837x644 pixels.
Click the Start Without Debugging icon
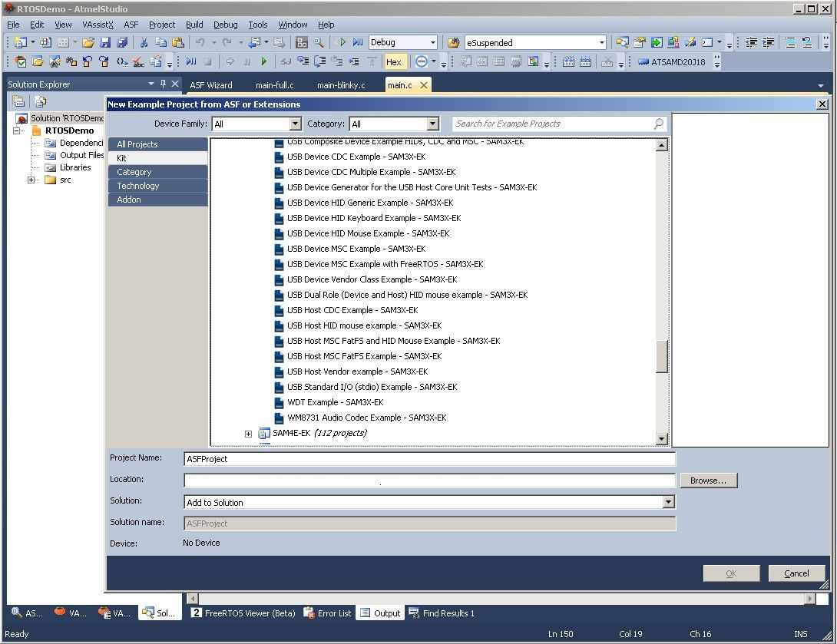(342, 43)
